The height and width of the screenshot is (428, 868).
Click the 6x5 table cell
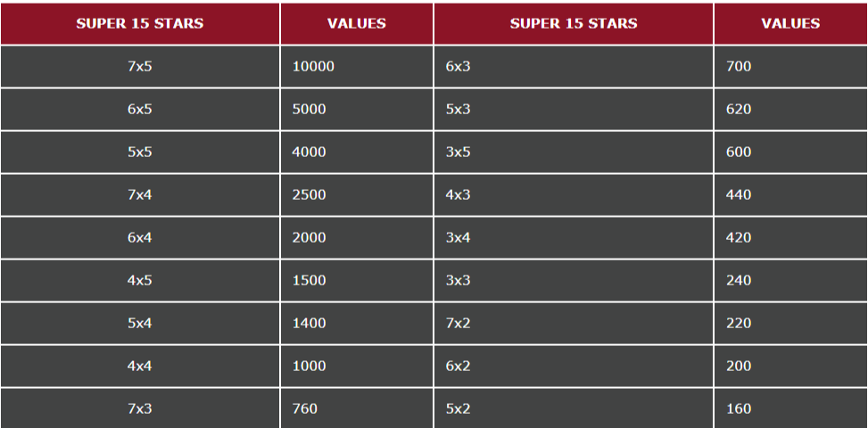point(140,109)
